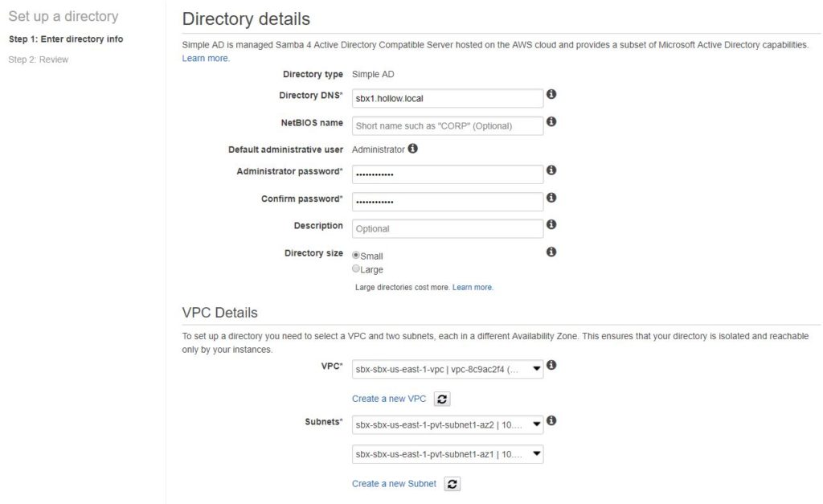
Task: Click info icon next to Directory DNS field
Action: (551, 94)
